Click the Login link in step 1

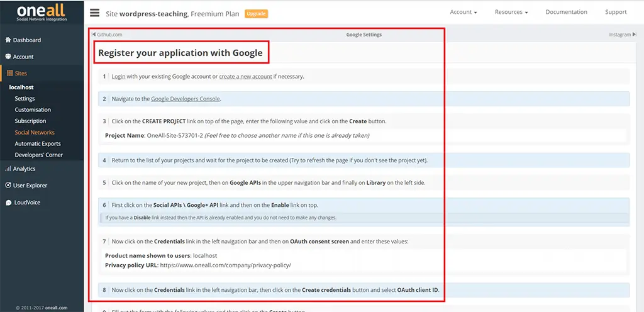point(119,76)
